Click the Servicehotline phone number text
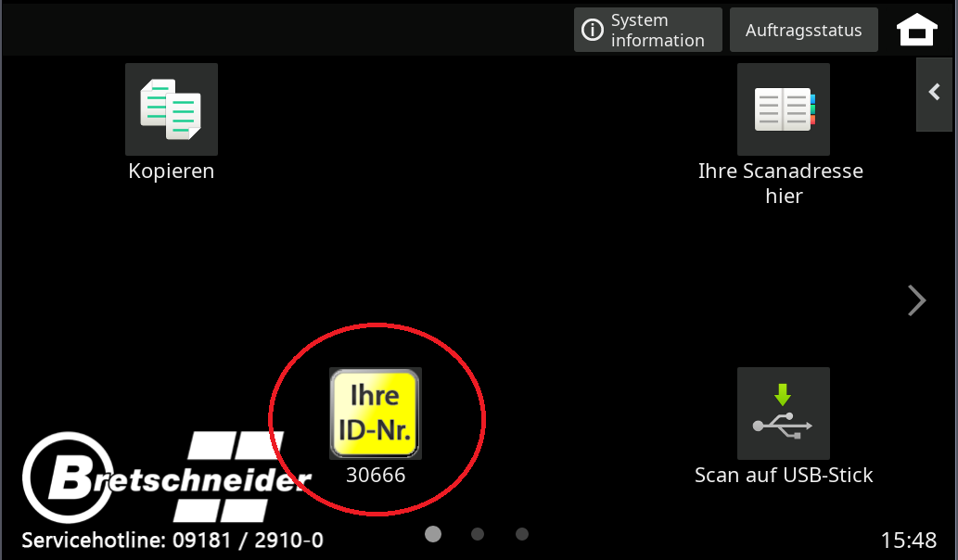958x560 pixels. coord(172,540)
